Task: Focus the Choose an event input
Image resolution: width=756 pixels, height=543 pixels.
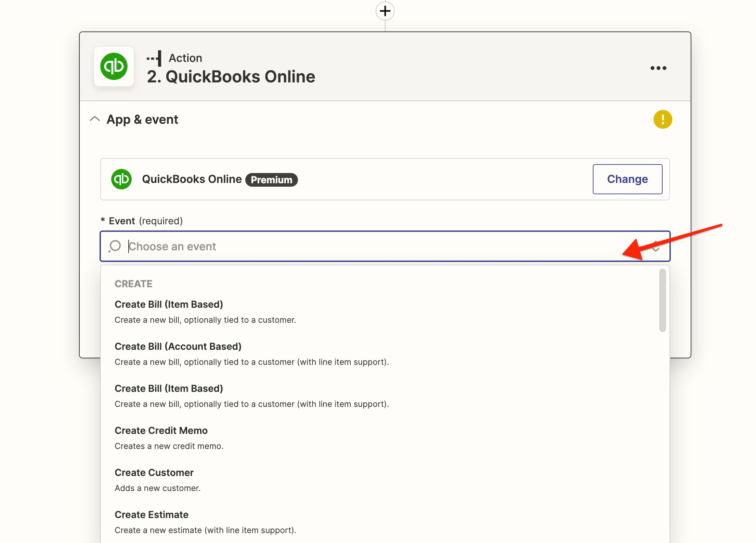Action: click(385, 246)
